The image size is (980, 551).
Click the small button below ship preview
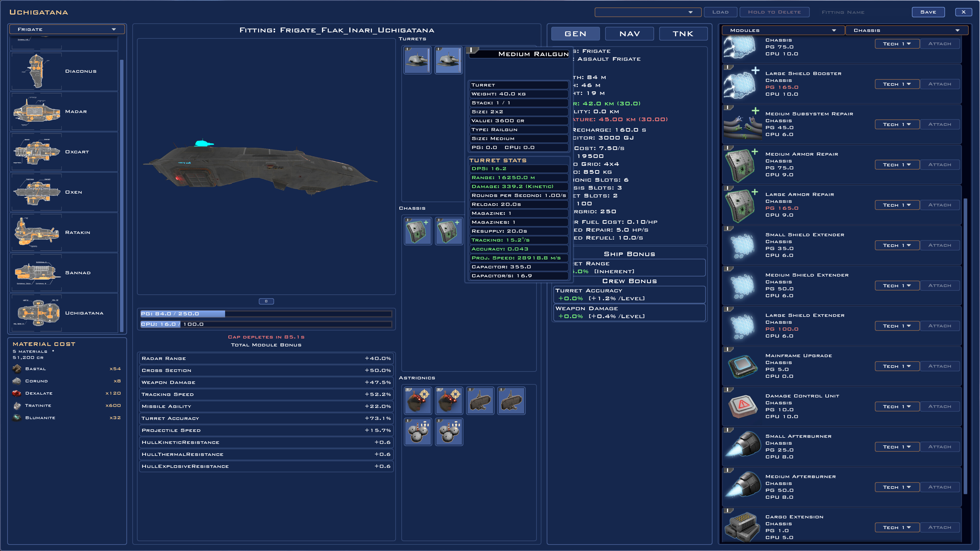click(x=266, y=301)
